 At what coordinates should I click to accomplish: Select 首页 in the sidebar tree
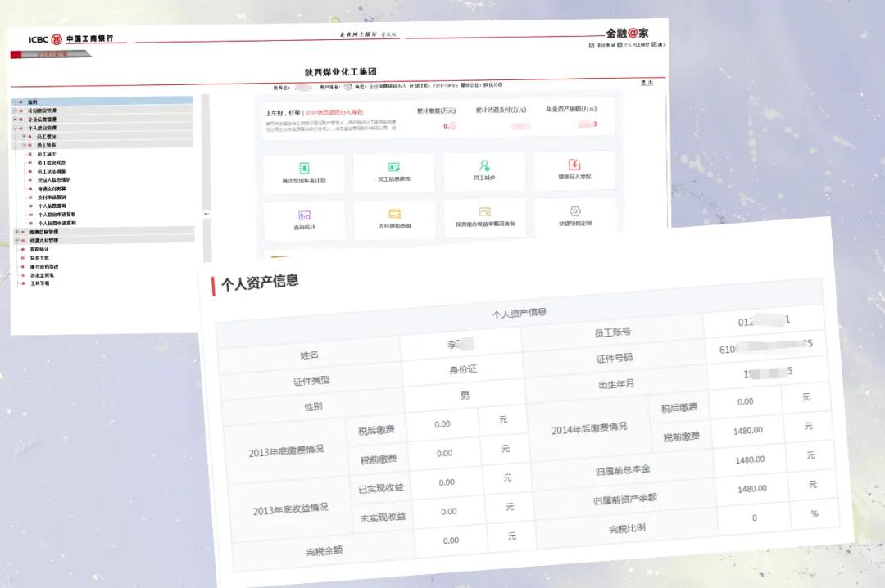click(x=33, y=102)
